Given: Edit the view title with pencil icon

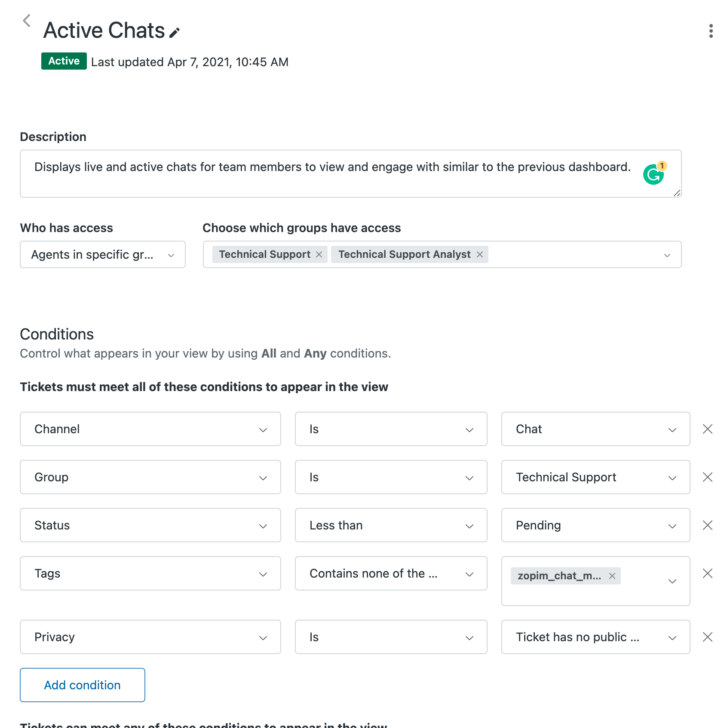Looking at the screenshot, I should click(175, 33).
